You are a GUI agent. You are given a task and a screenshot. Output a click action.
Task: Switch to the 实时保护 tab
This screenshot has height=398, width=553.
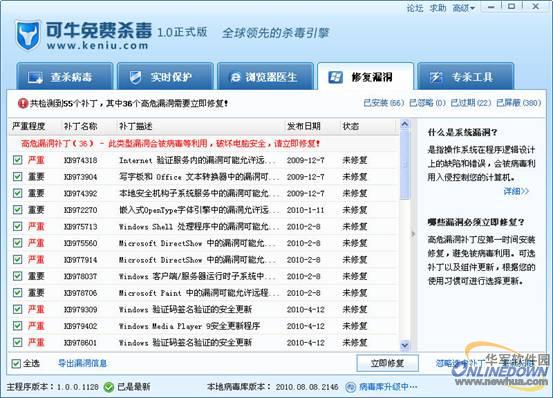click(x=165, y=76)
